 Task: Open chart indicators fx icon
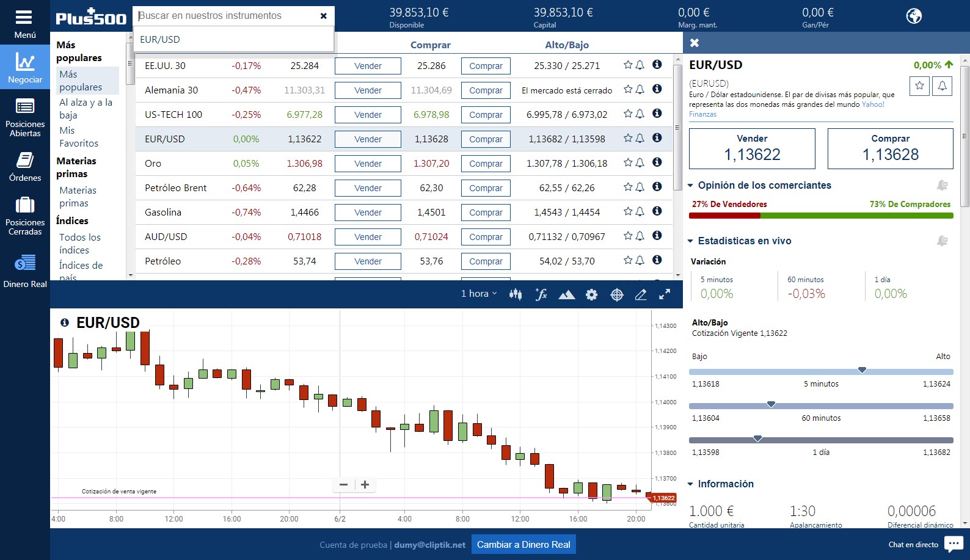pos(541,294)
